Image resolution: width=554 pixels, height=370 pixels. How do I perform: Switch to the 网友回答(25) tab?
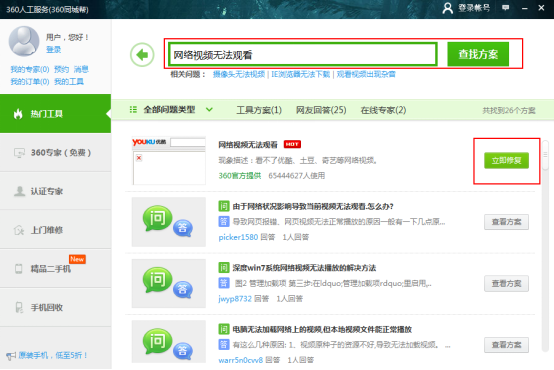(x=321, y=110)
